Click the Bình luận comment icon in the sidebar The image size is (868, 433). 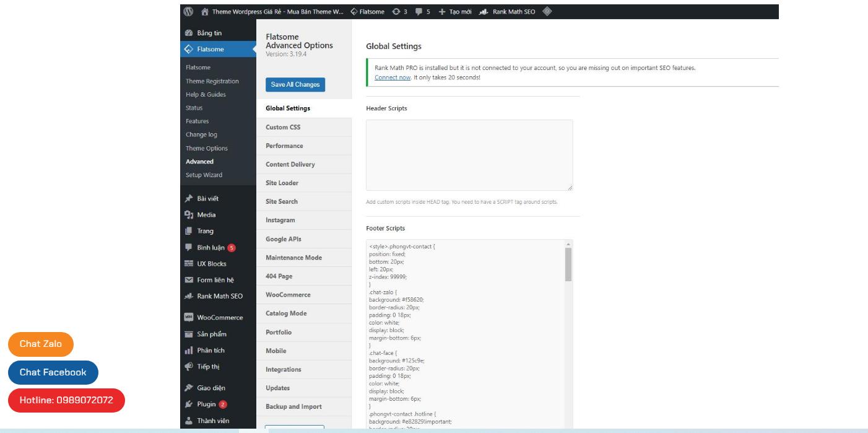[x=190, y=247]
